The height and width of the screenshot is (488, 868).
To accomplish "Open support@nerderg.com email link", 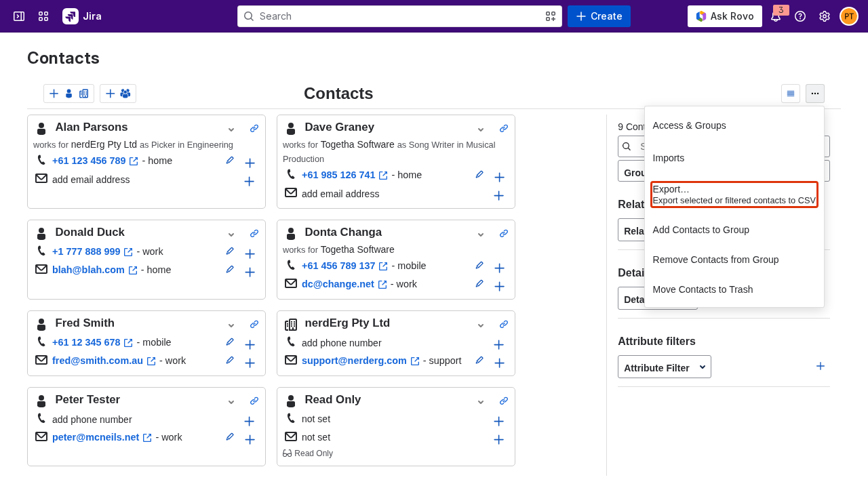I will point(354,361).
